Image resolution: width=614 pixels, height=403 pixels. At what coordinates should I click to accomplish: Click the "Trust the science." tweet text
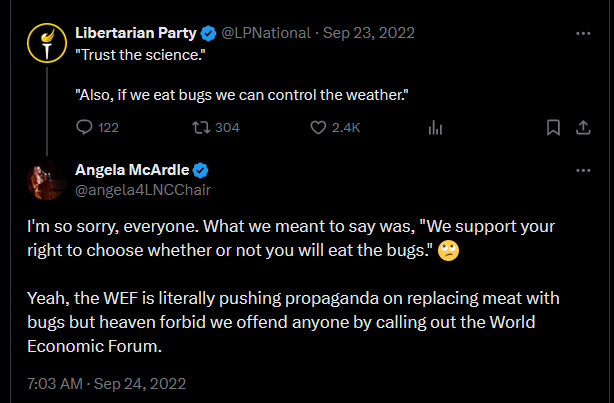pos(140,55)
